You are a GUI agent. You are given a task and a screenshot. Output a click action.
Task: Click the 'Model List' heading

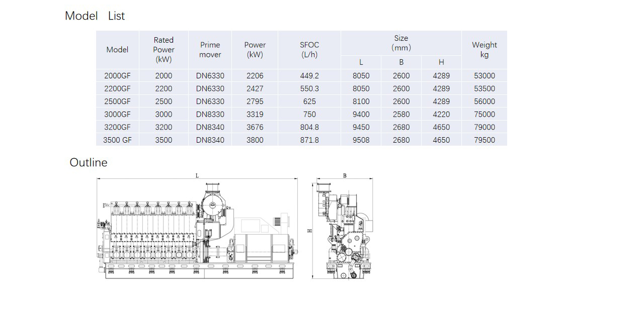coord(95,16)
